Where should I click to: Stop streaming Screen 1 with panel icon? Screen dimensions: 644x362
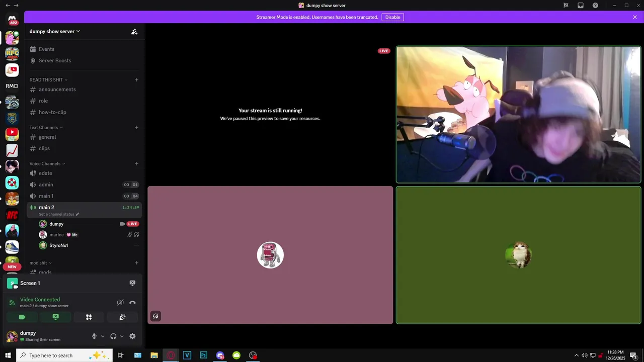132,283
